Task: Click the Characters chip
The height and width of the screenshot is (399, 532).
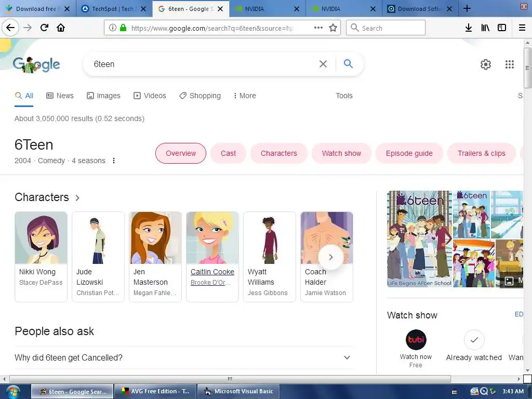Action: (279, 153)
